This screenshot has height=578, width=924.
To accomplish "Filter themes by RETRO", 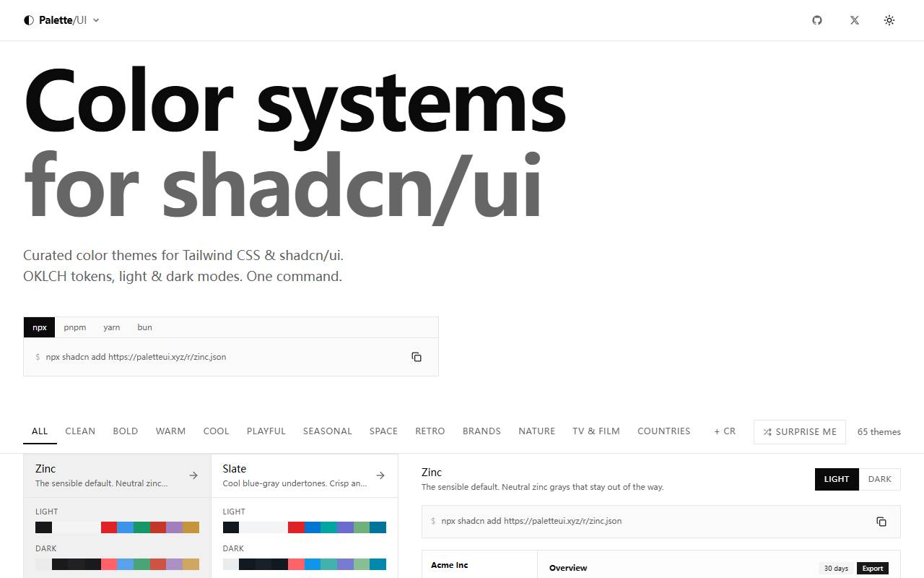I will (x=430, y=431).
